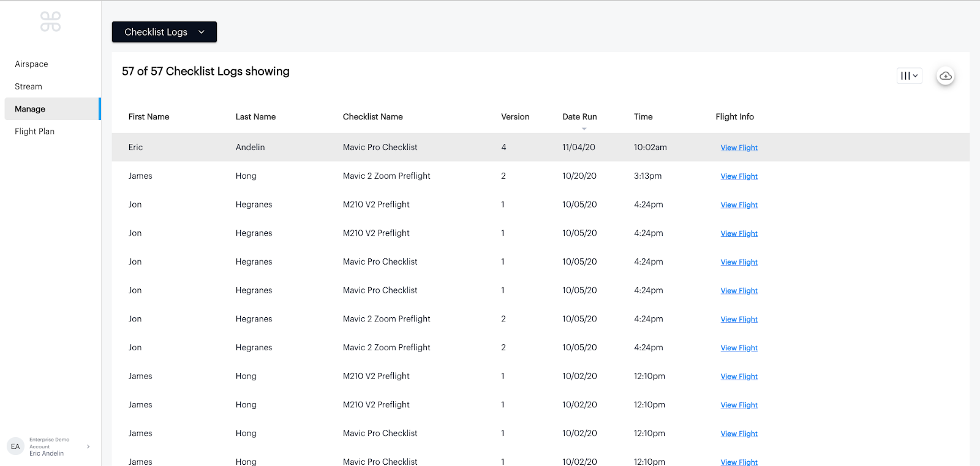980x466 pixels.
Task: Select the Eric cell in first row
Action: click(135, 147)
